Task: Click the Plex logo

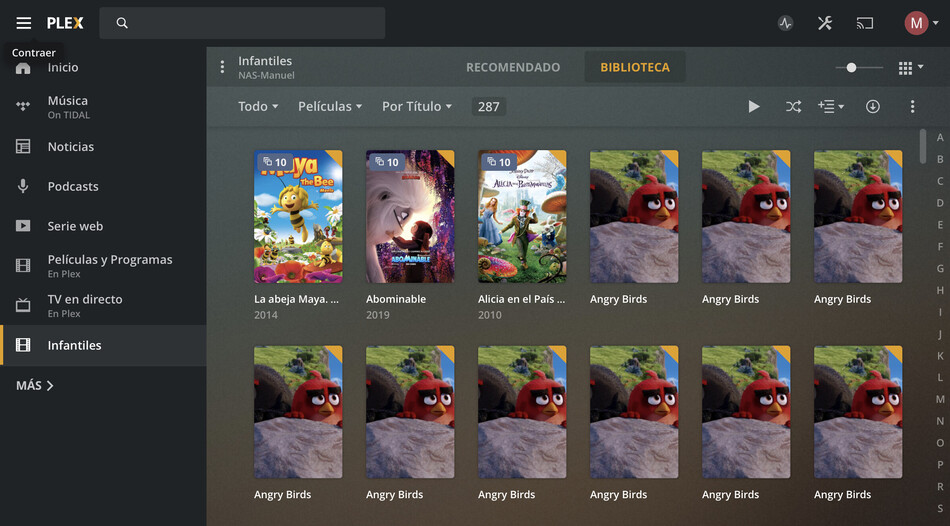Action: (x=65, y=23)
